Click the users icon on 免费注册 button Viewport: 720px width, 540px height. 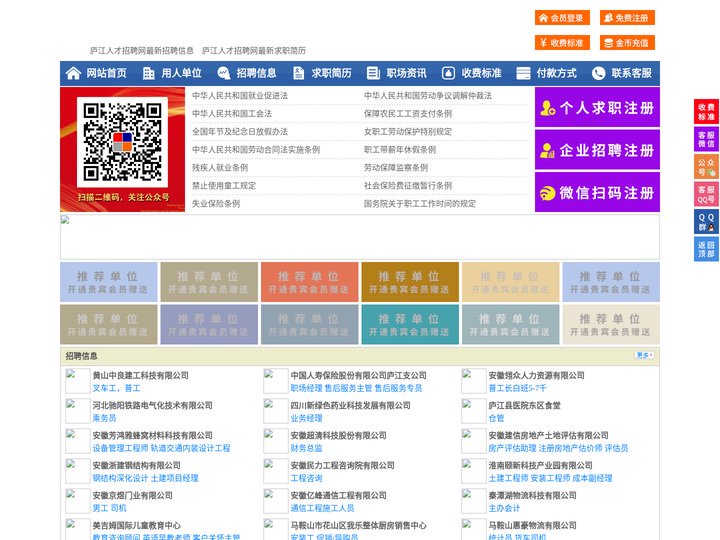click(x=608, y=18)
